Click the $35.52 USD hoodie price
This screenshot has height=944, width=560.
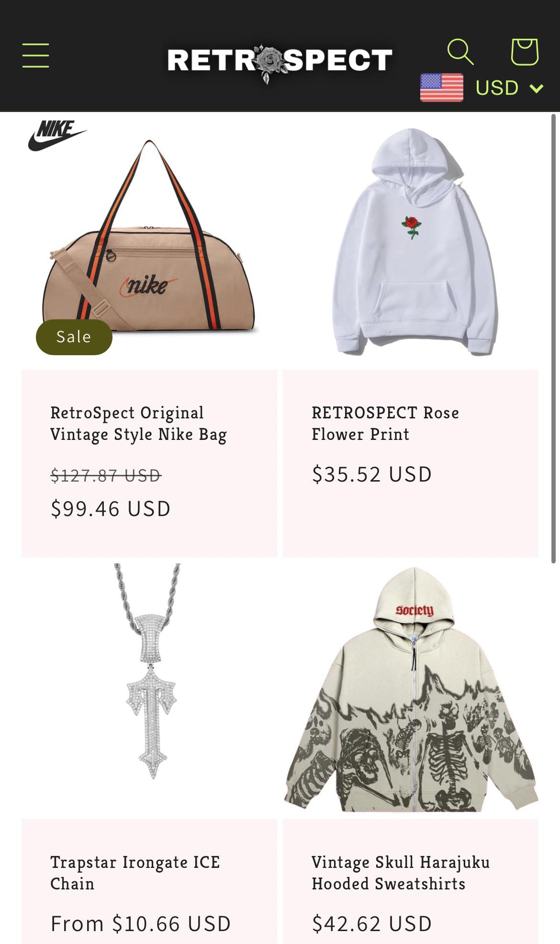[x=372, y=474]
